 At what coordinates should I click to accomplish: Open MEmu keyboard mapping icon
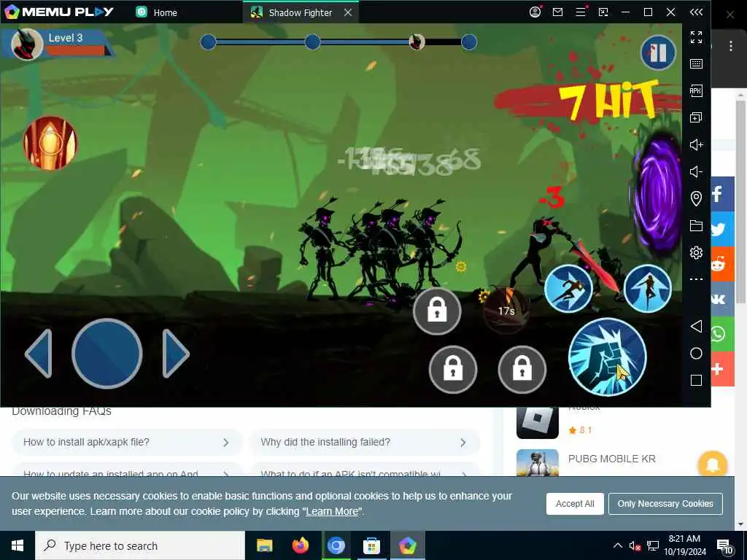tap(696, 64)
